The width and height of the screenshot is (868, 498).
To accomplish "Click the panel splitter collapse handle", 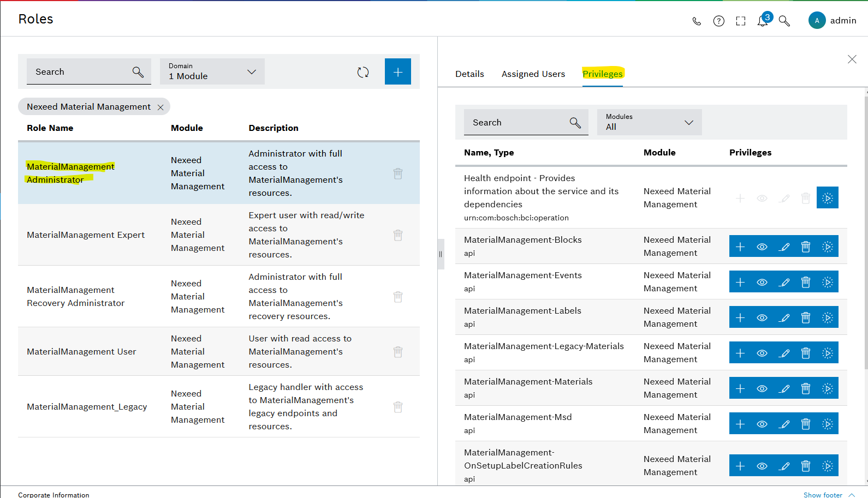I will click(x=441, y=254).
